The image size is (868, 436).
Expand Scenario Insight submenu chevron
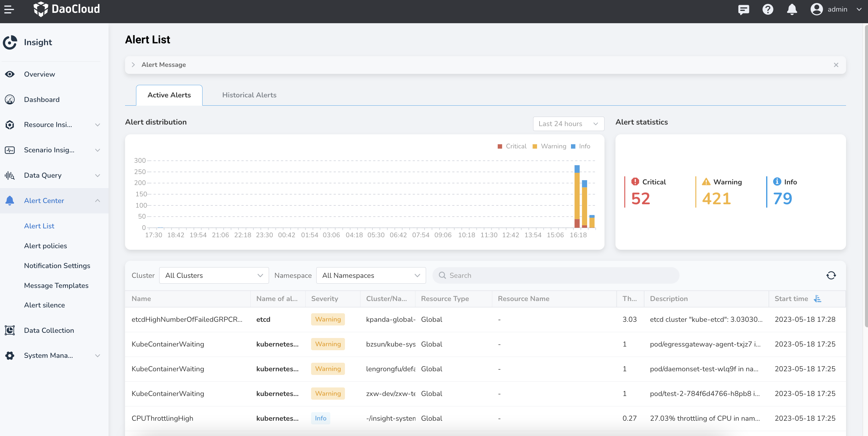coord(97,150)
